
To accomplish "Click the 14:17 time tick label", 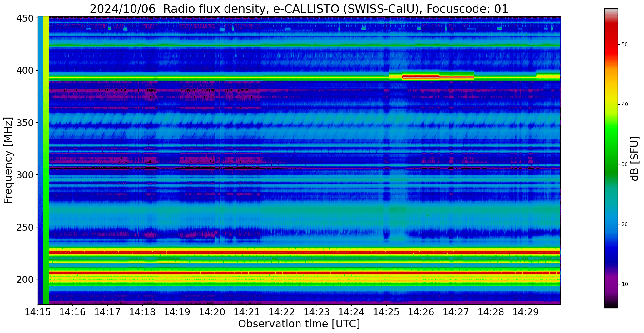I will pos(107,312).
